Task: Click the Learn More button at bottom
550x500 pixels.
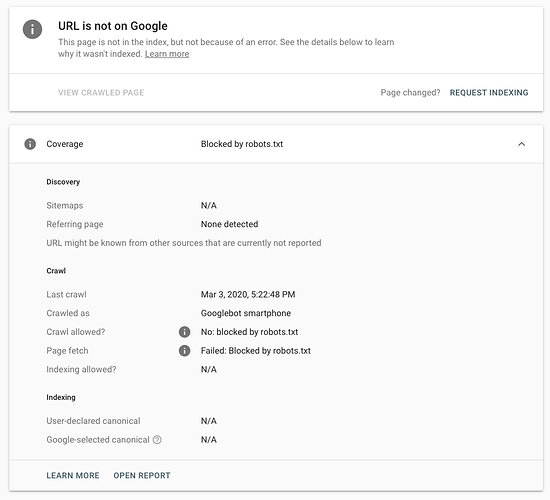Action: click(x=73, y=475)
